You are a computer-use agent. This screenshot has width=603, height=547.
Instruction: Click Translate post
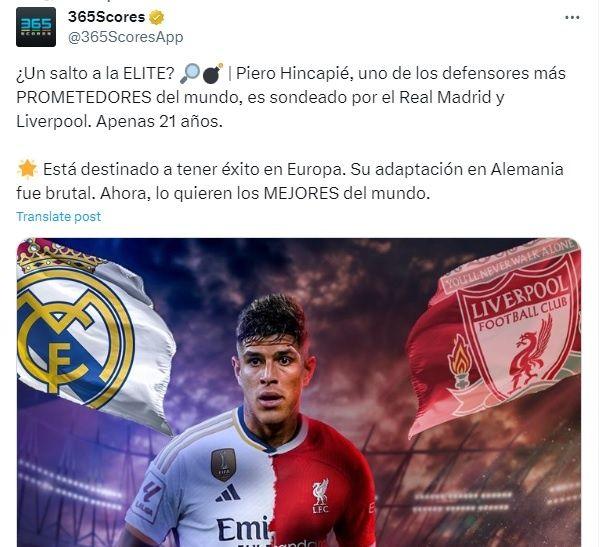click(58, 217)
